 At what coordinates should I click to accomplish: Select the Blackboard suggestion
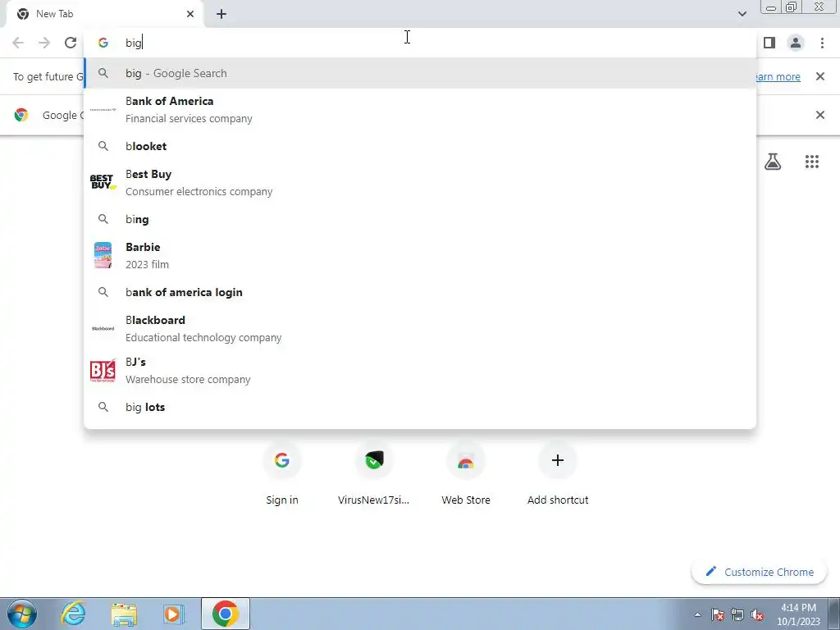420,328
